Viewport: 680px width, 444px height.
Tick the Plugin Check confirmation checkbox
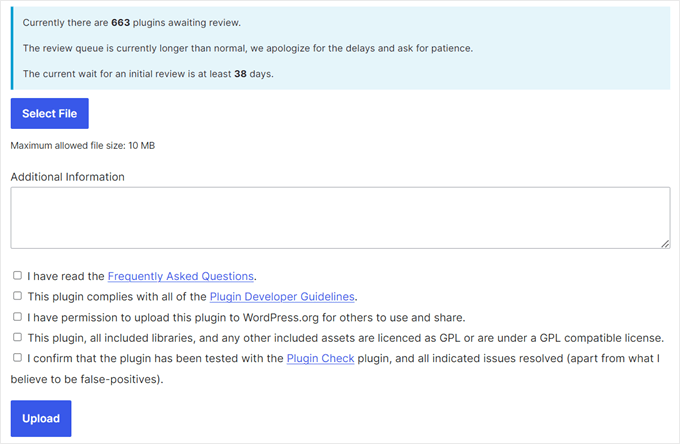17,358
